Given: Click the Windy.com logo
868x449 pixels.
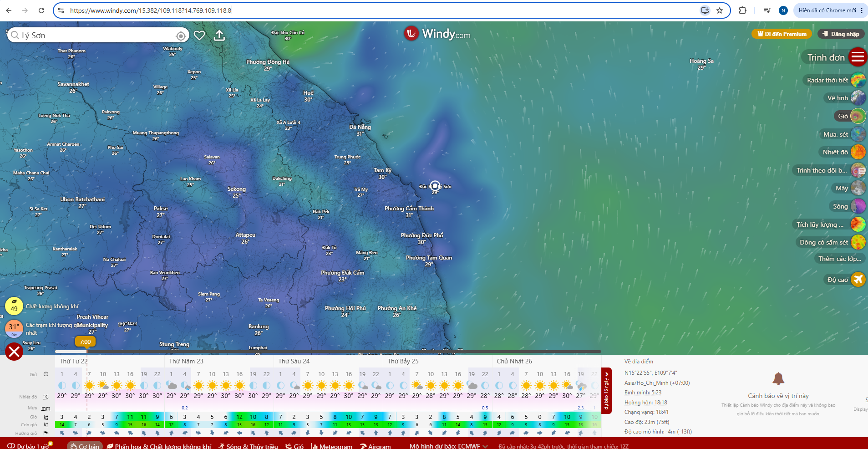Looking at the screenshot, I should coord(437,34).
